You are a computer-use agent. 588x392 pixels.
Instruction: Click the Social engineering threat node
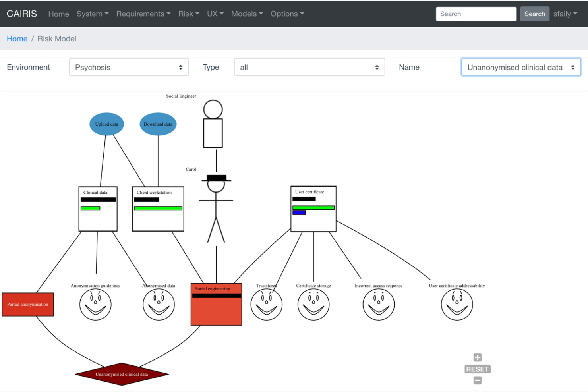(216, 304)
